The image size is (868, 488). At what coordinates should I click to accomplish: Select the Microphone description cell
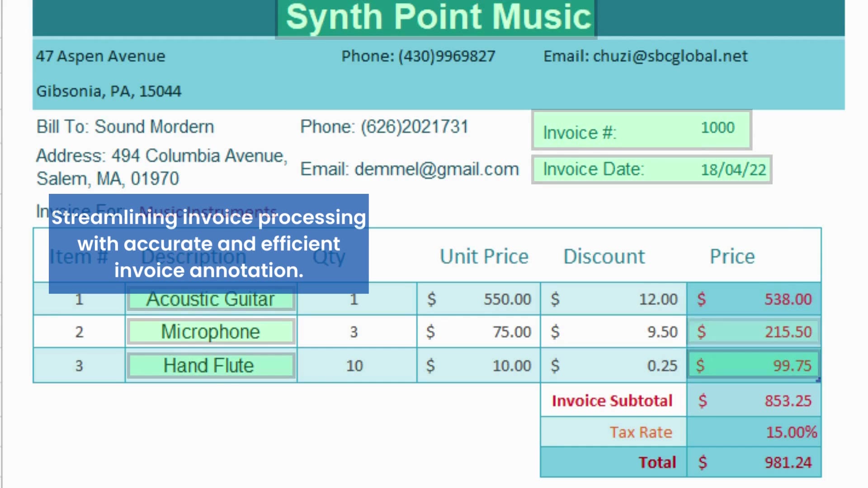[211, 332]
